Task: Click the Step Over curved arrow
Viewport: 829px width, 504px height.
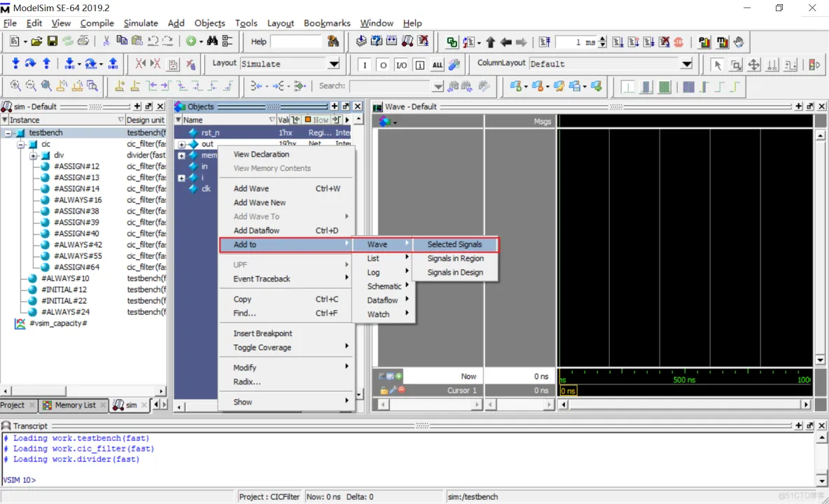Action: [x=31, y=64]
